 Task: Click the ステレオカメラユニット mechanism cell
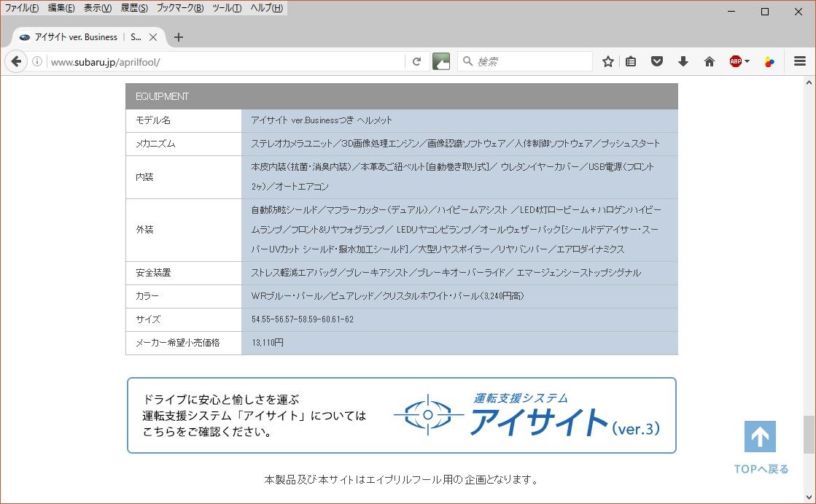pyautogui.click(x=459, y=144)
